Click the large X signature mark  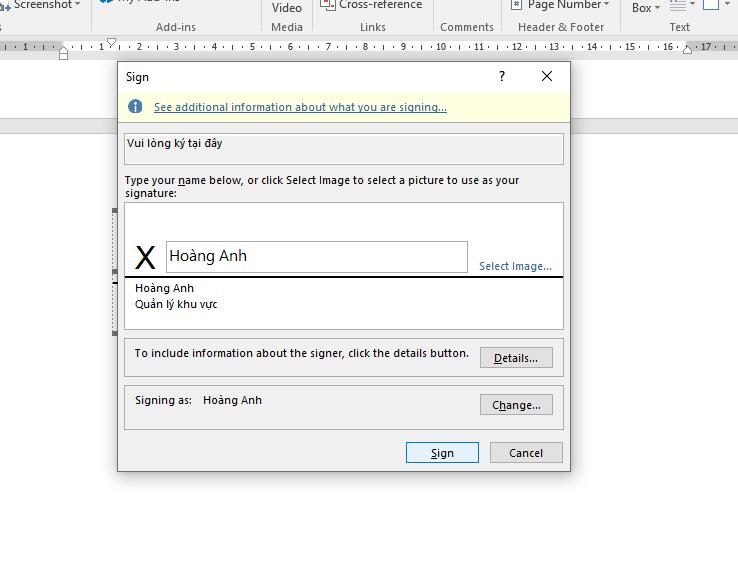(145, 258)
